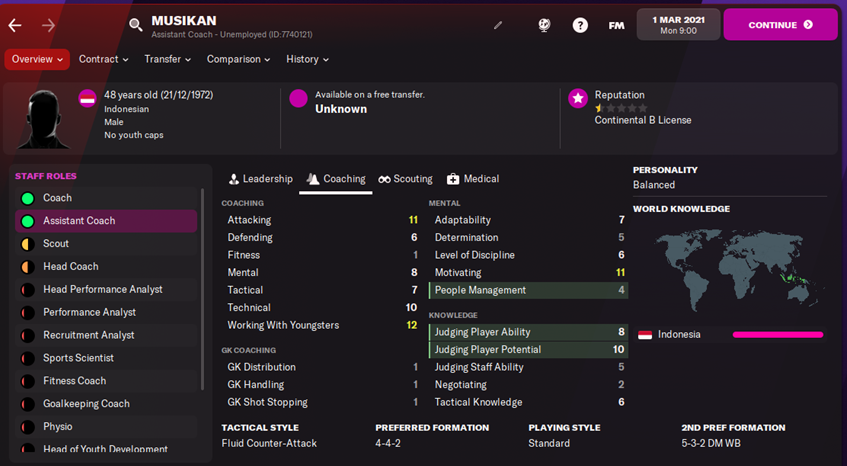Open the Overview dropdown menu
This screenshot has width=847, height=466.
click(37, 59)
